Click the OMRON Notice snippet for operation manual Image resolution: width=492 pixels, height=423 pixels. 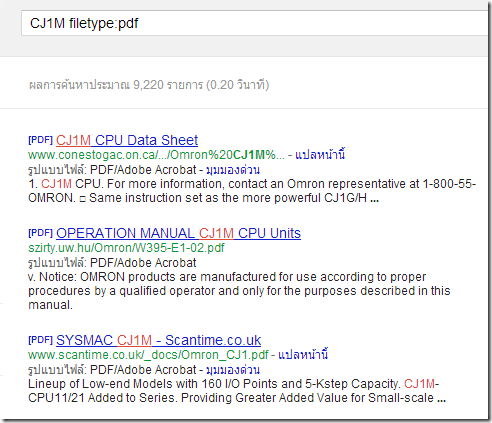coord(239,291)
